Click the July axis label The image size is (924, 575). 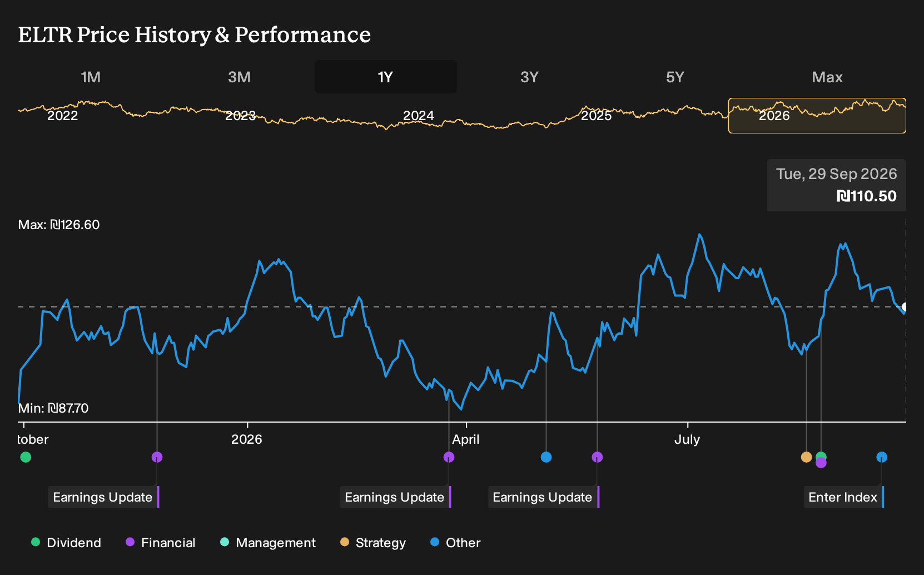(687, 439)
